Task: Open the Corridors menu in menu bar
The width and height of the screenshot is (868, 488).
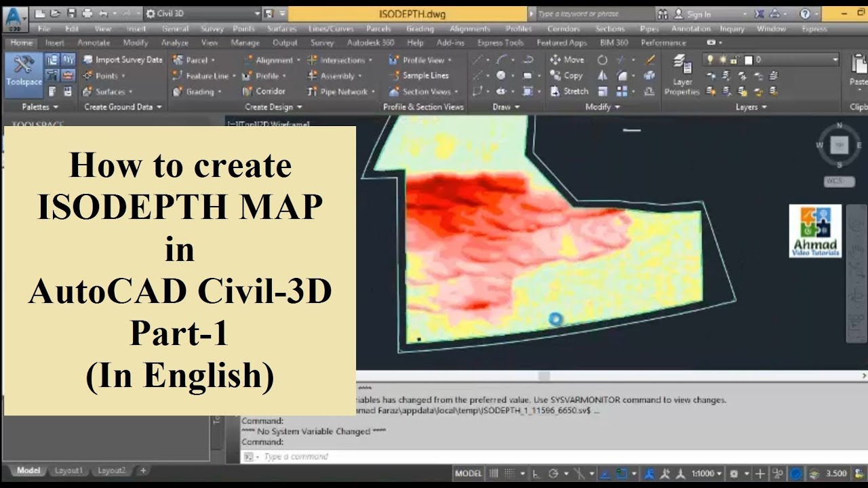Action: click(564, 29)
